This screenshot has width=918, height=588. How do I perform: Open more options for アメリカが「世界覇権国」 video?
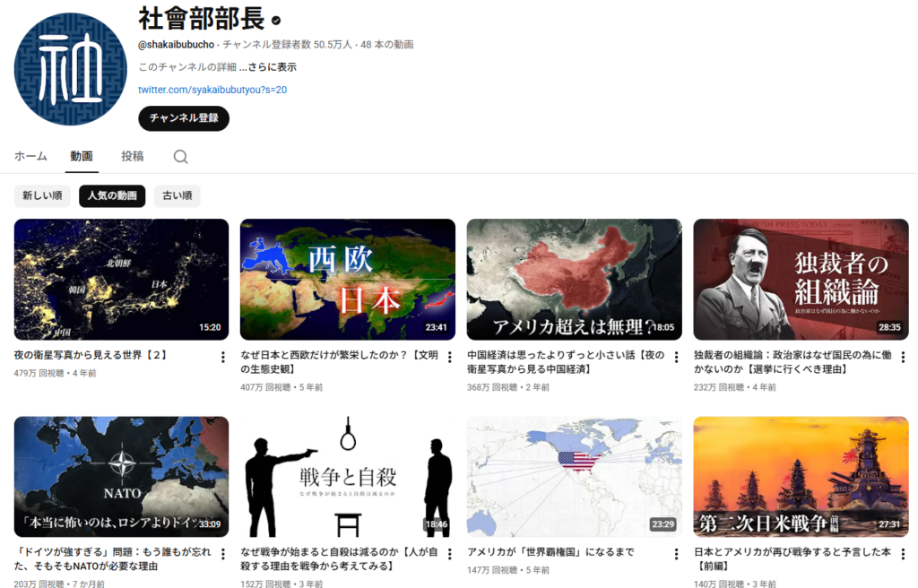(675, 555)
